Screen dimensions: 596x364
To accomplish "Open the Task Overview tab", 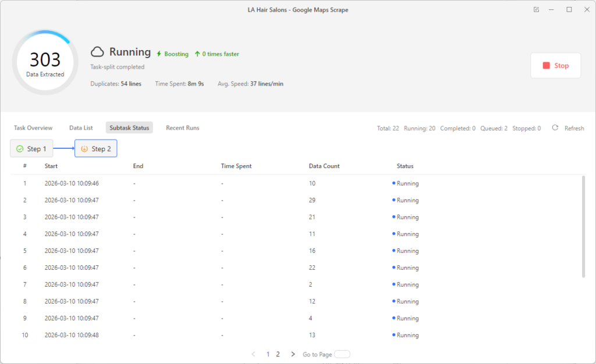I will click(x=33, y=128).
